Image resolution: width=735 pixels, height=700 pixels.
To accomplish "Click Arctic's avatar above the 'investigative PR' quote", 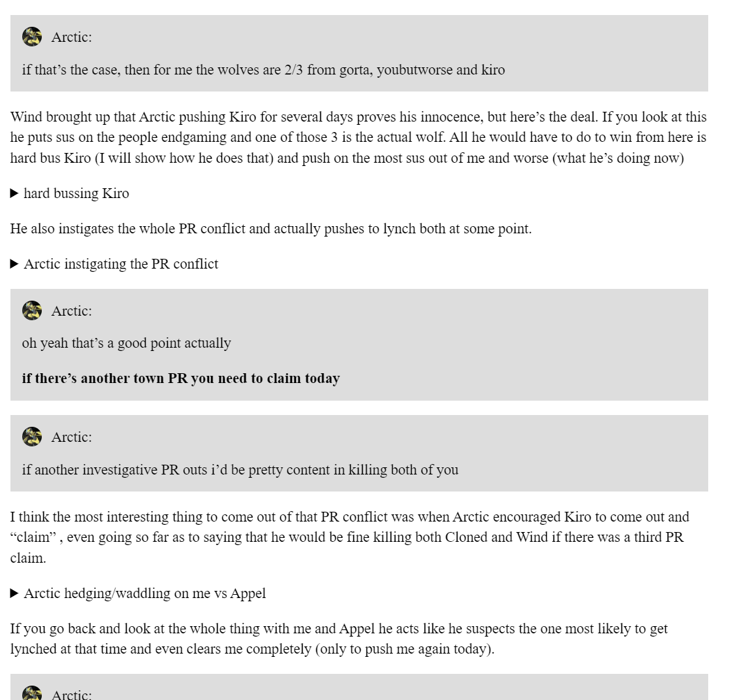I will (x=32, y=437).
